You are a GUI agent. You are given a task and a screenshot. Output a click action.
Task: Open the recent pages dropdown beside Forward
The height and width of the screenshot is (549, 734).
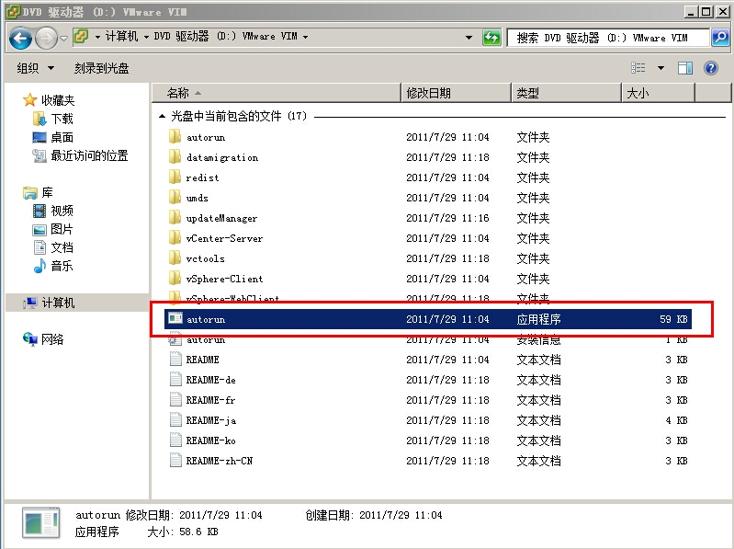click(x=64, y=38)
